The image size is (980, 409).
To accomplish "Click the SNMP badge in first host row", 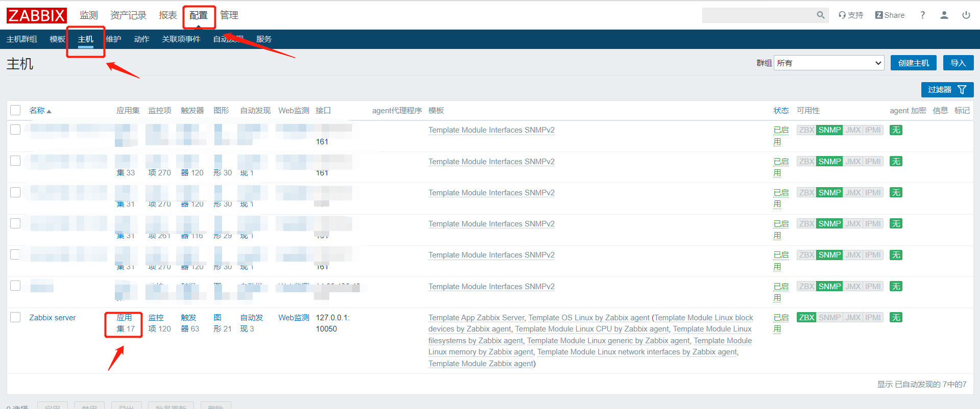I will [829, 130].
